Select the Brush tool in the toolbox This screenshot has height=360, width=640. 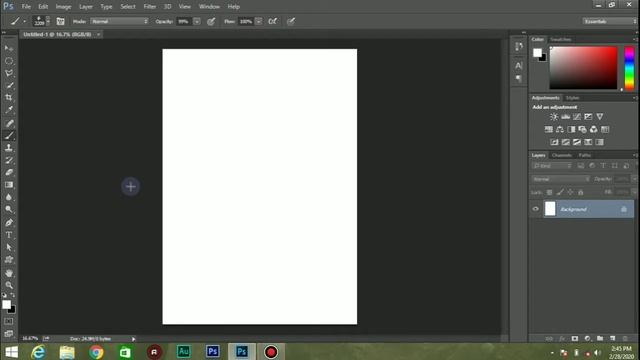tap(9, 136)
